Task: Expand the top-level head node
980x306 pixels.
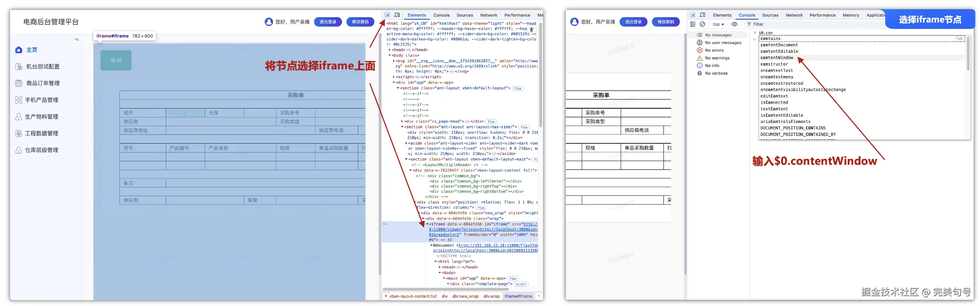Action: point(389,50)
